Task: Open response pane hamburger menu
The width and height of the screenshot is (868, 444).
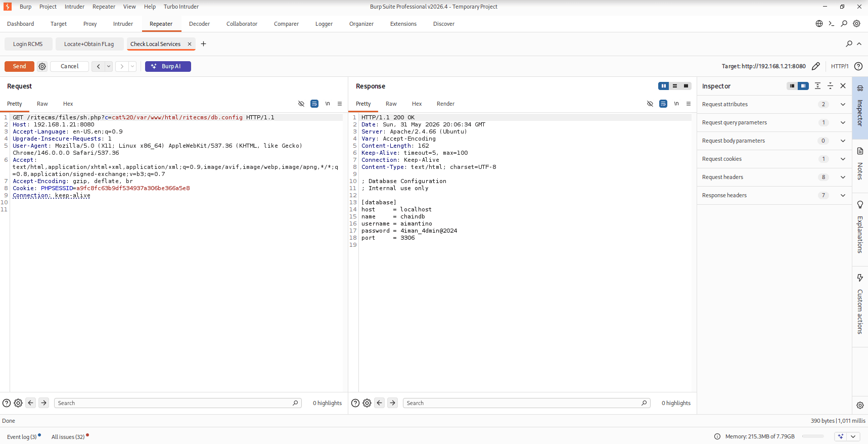Action: tap(689, 104)
